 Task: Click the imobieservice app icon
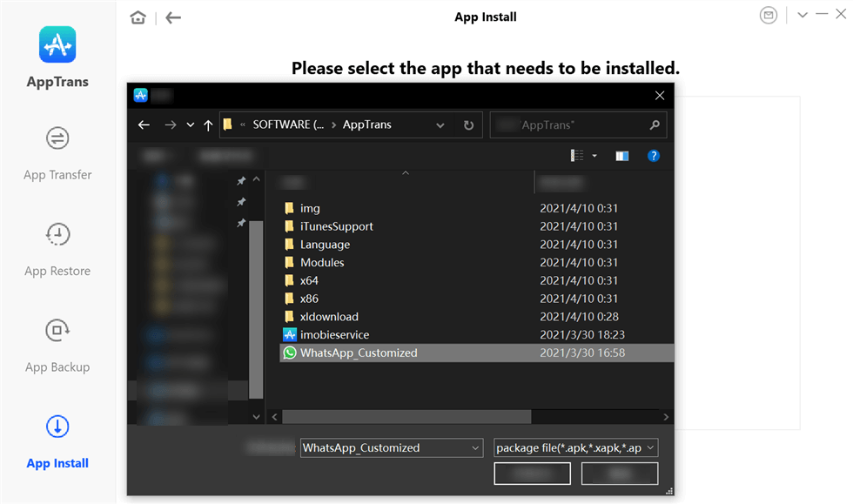click(x=289, y=334)
